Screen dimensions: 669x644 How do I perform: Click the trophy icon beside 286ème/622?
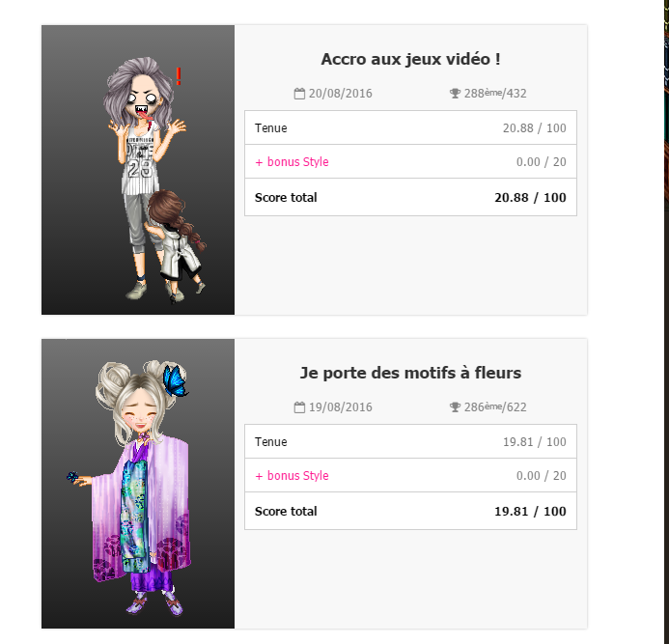[456, 407]
